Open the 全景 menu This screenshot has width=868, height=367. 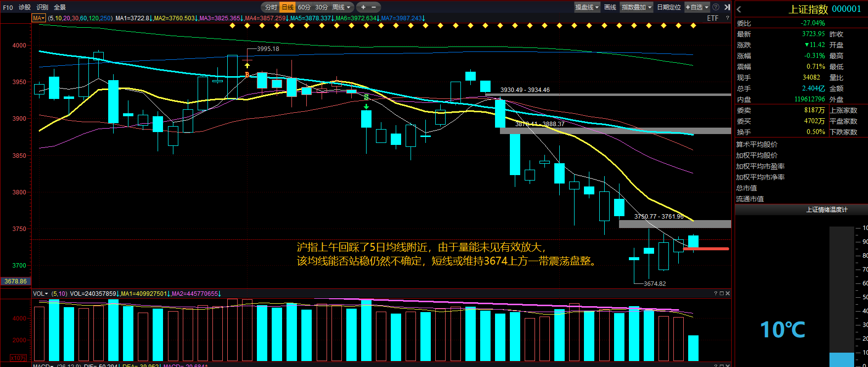pos(60,7)
